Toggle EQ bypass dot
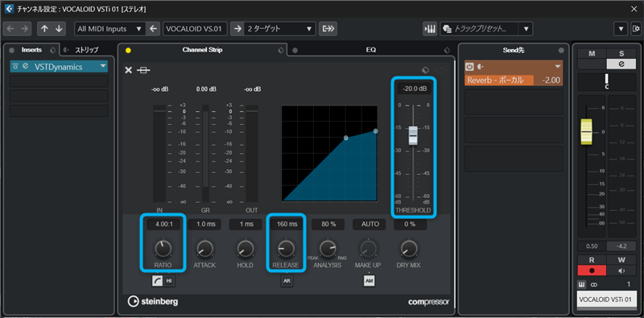Viewport: 644px width, 318px height. point(295,51)
